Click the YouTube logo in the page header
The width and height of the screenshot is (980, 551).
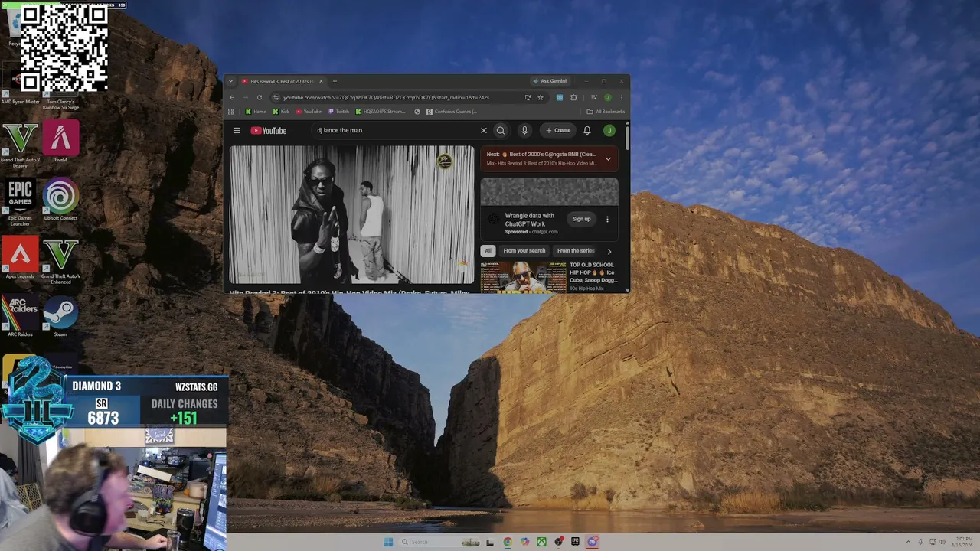(268, 131)
